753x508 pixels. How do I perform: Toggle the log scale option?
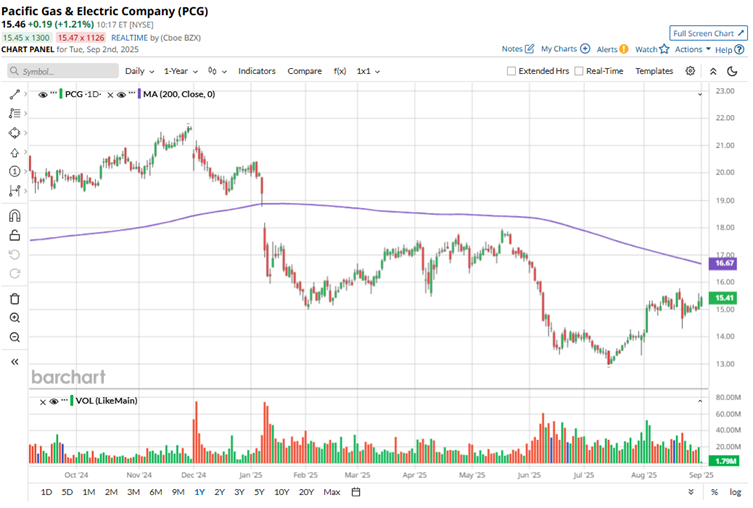735,492
